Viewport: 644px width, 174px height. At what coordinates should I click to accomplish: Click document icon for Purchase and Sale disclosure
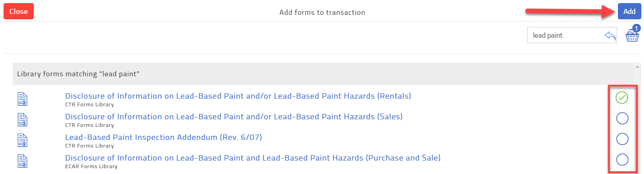pos(22,161)
